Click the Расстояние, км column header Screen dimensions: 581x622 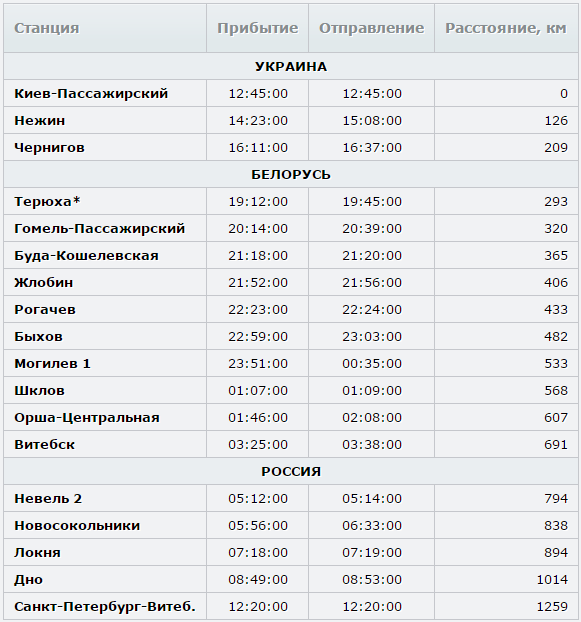(506, 28)
